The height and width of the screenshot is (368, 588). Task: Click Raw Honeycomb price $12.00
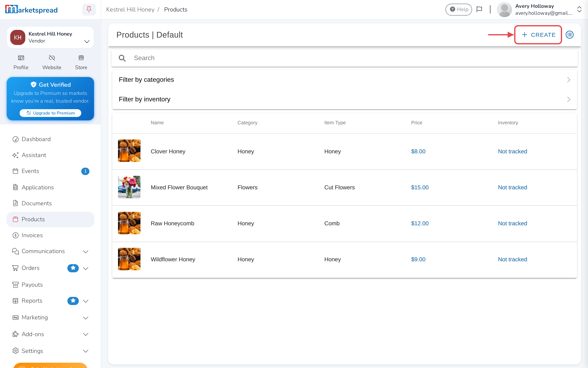click(420, 223)
